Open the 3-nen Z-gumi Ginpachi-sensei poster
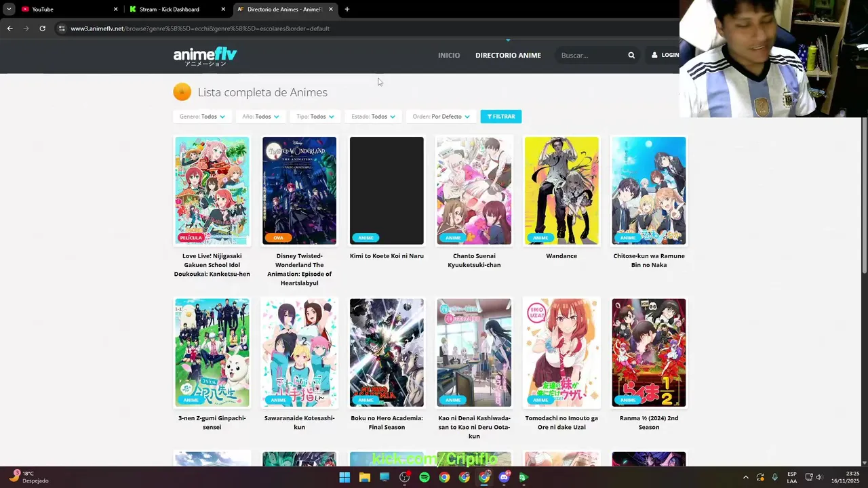The height and width of the screenshot is (488, 868). coord(212,352)
